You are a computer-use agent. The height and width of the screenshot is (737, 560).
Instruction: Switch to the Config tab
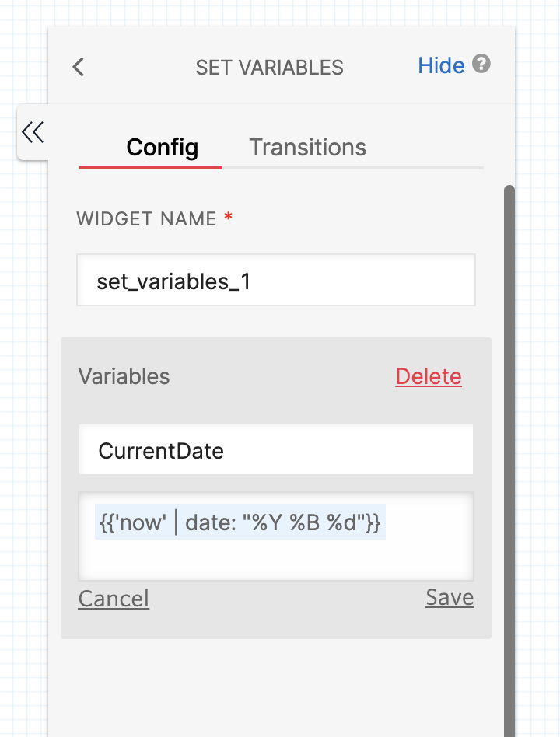[163, 147]
